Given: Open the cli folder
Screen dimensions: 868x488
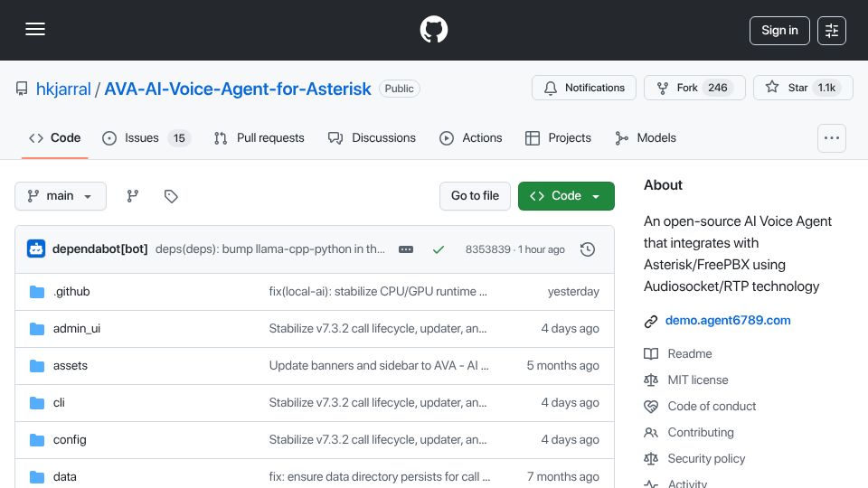Looking at the screenshot, I should click(59, 403).
